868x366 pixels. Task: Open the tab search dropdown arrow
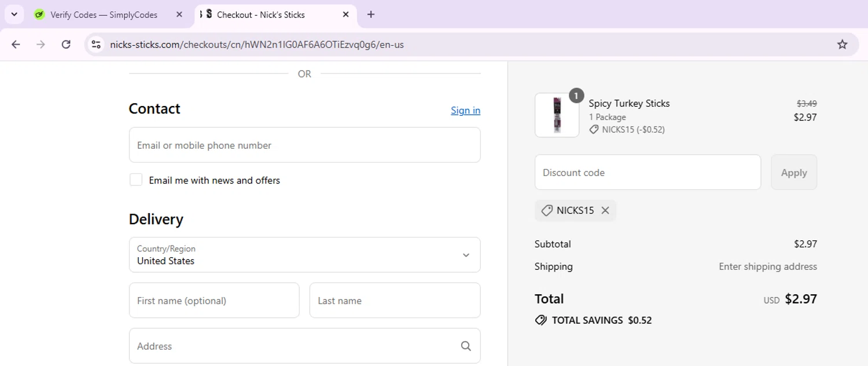(14, 14)
